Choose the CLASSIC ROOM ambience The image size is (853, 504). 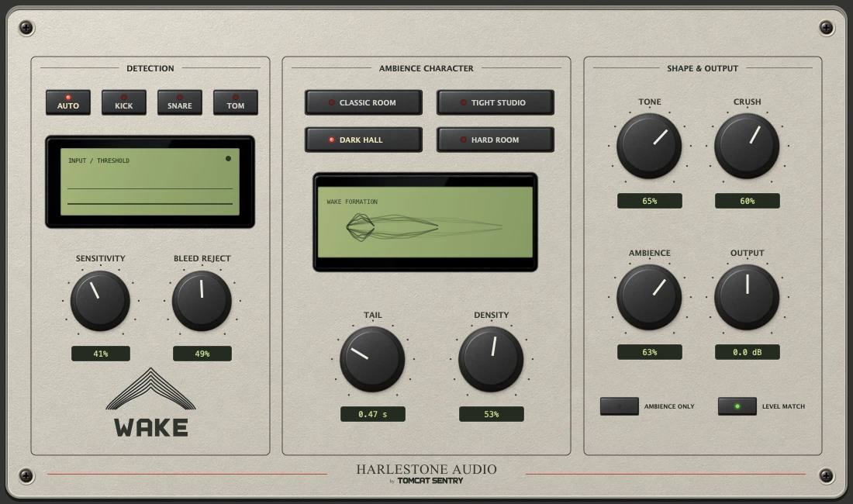364,102
